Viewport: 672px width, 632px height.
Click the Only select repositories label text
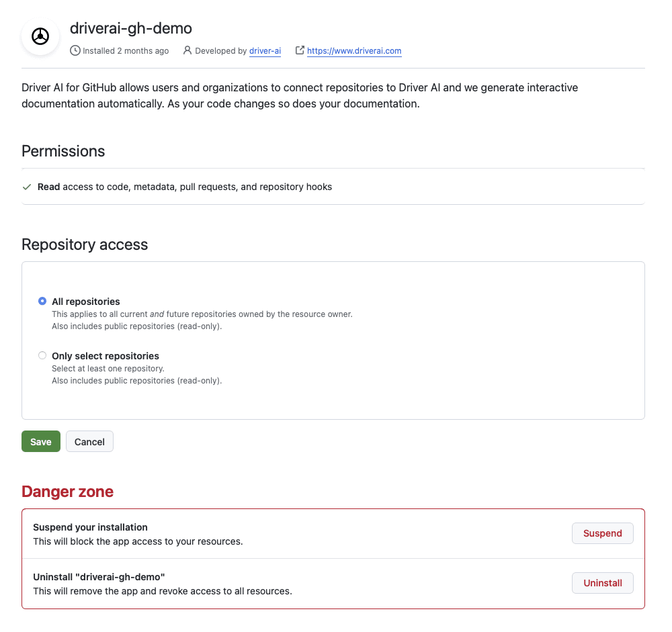pyautogui.click(x=106, y=356)
